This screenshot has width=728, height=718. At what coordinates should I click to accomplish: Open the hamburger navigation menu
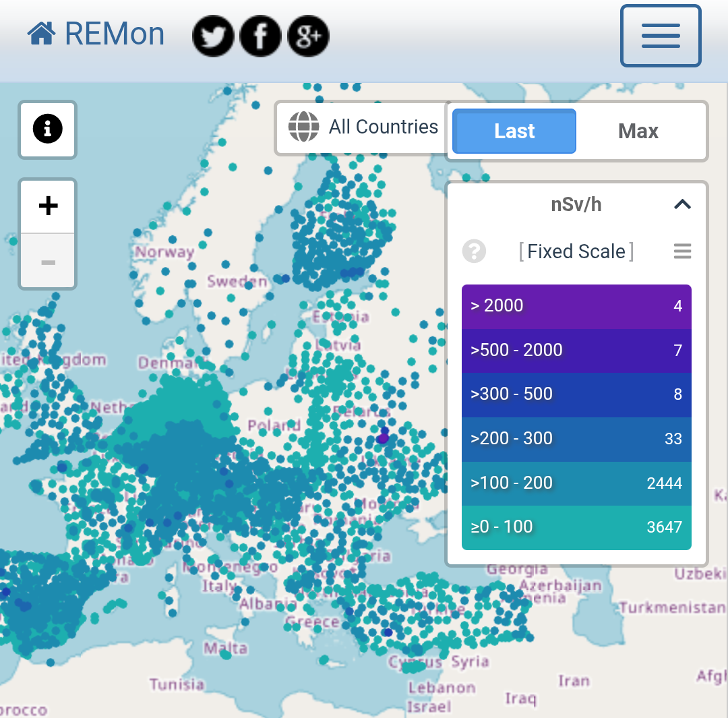tap(661, 36)
